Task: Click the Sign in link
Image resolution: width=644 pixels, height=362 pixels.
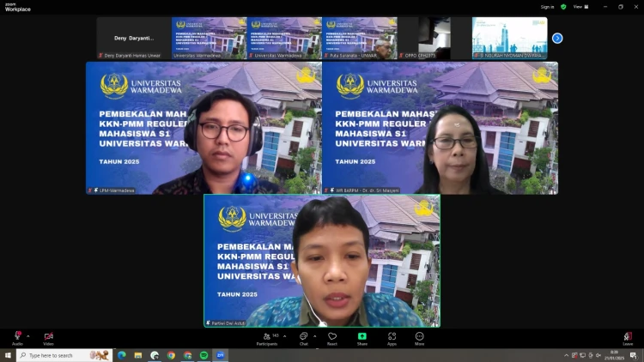Action: [x=547, y=7]
